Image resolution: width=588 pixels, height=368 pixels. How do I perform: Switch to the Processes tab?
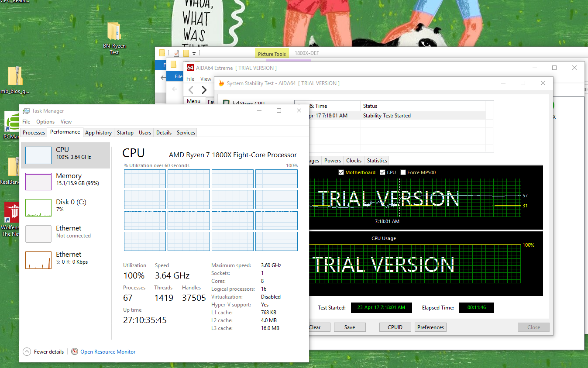(x=34, y=133)
